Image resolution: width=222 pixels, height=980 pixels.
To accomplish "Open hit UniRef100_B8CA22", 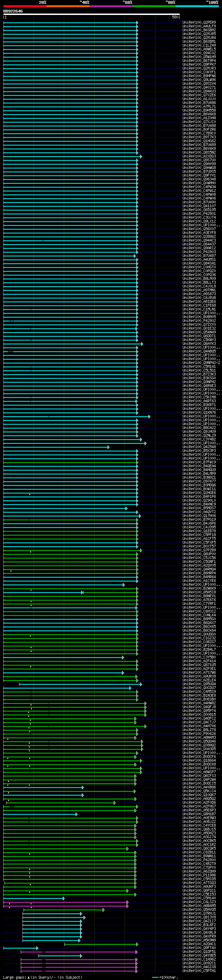I will click(199, 428).
